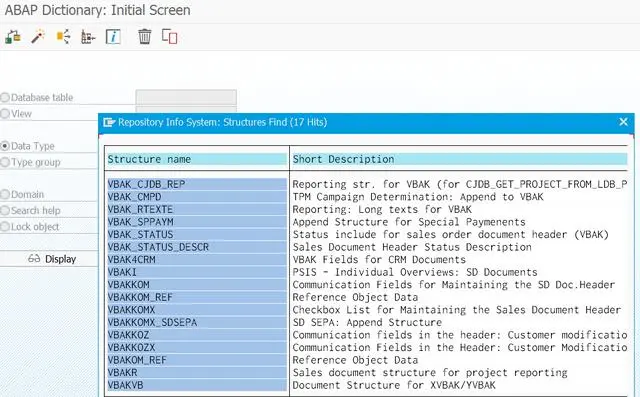
Task: Click description 'Append Structure for Special Paymenents'
Action: click(409, 222)
